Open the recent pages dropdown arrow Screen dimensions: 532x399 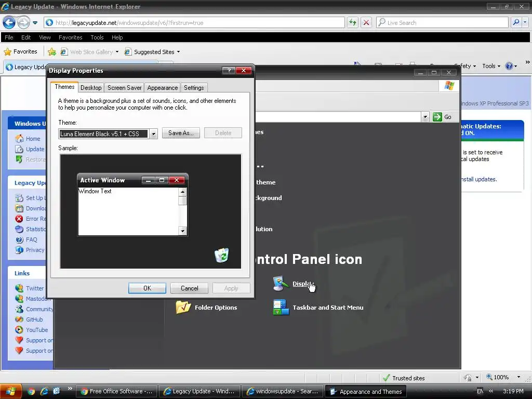tap(35, 23)
